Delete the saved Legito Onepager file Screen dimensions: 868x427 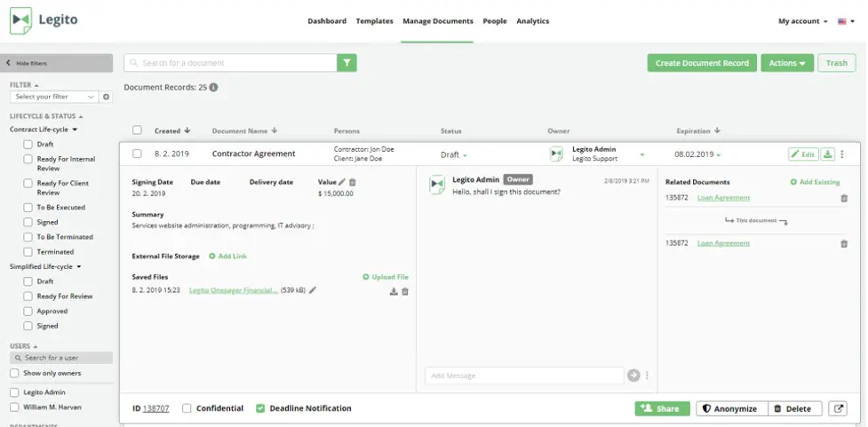click(x=405, y=291)
